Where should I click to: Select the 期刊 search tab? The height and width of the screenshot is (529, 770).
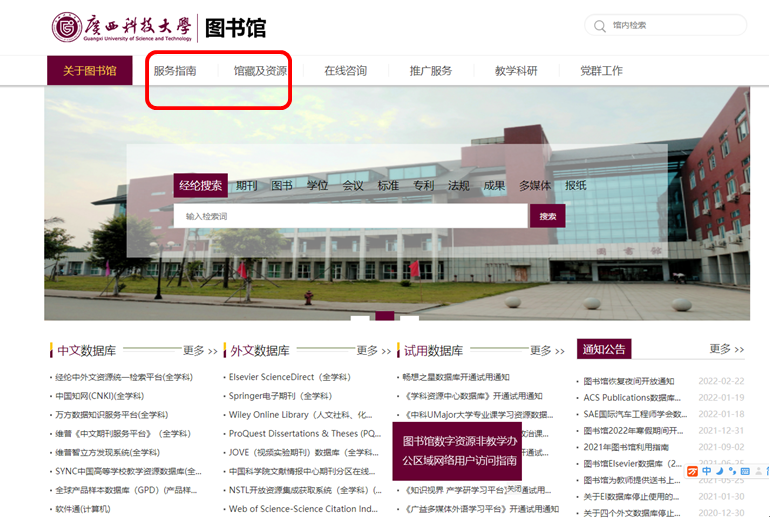click(247, 185)
